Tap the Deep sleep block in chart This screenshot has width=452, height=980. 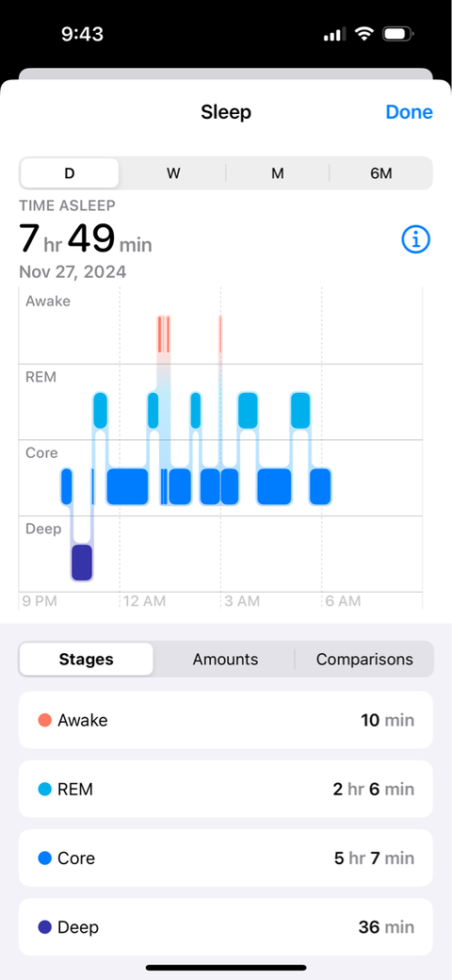tap(82, 562)
